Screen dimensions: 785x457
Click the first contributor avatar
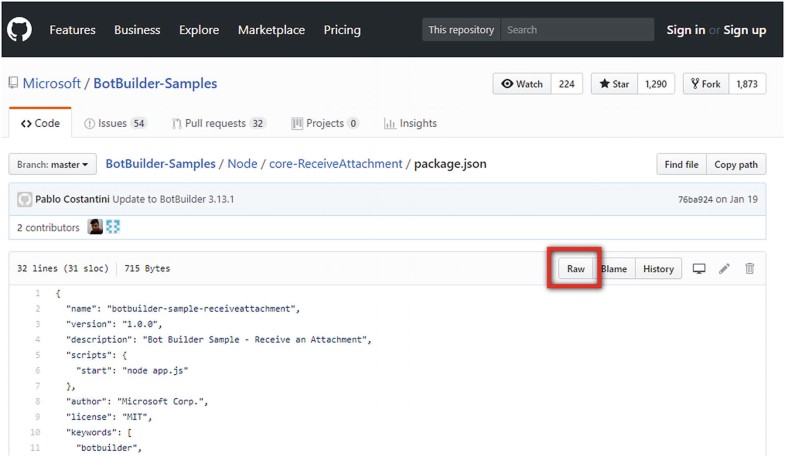(x=95, y=227)
